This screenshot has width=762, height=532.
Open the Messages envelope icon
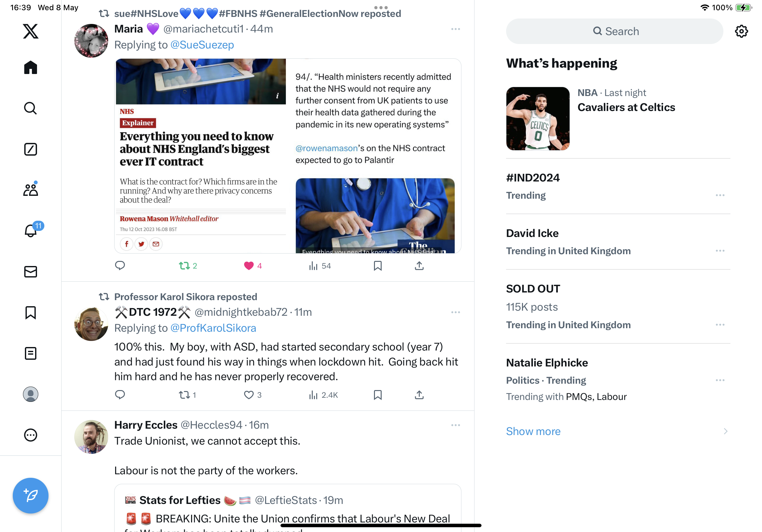[31, 272]
